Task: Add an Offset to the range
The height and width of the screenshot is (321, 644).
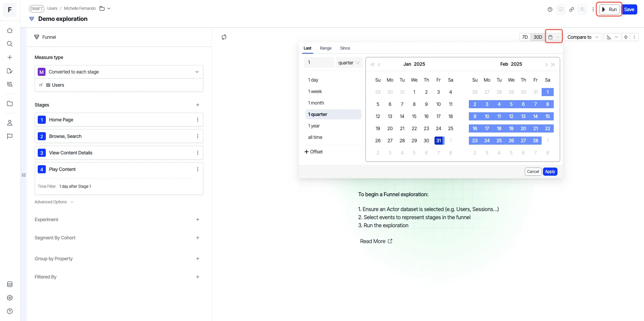Action: click(x=314, y=152)
